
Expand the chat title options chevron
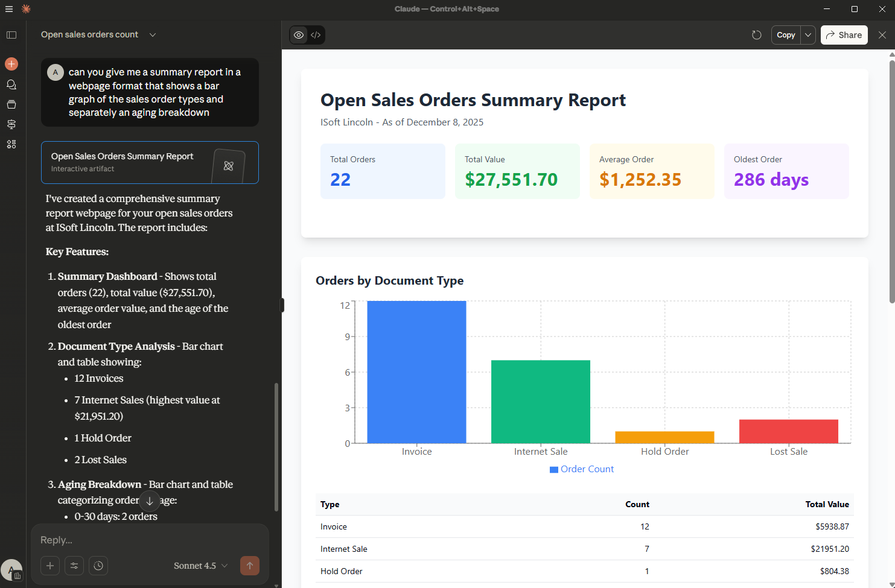153,35
